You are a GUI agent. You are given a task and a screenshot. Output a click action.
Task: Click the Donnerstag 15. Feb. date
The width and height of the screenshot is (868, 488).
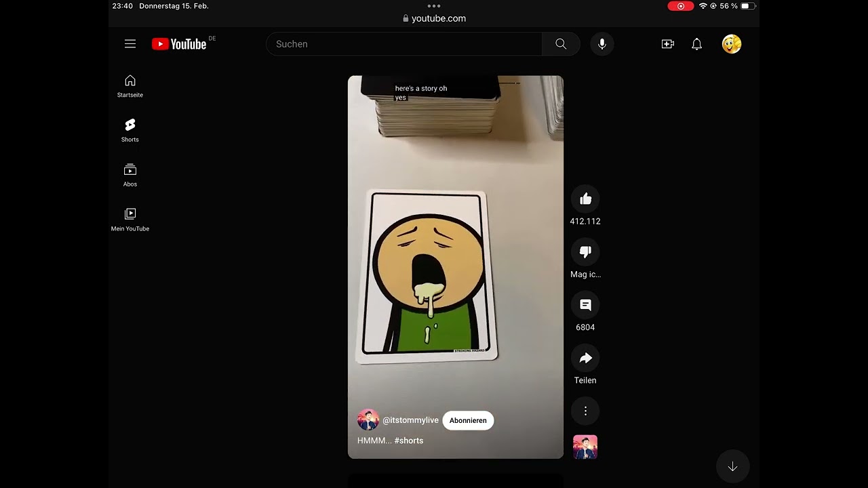(174, 6)
